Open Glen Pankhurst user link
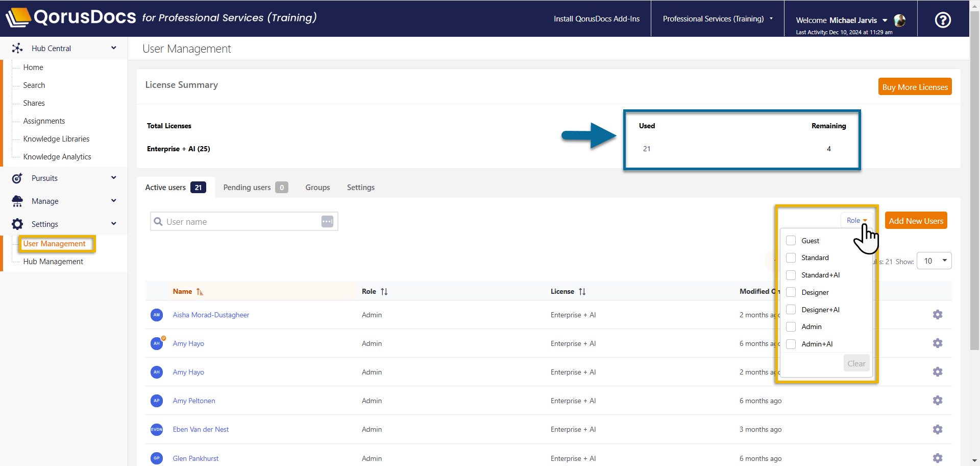The image size is (980, 466). click(195, 458)
